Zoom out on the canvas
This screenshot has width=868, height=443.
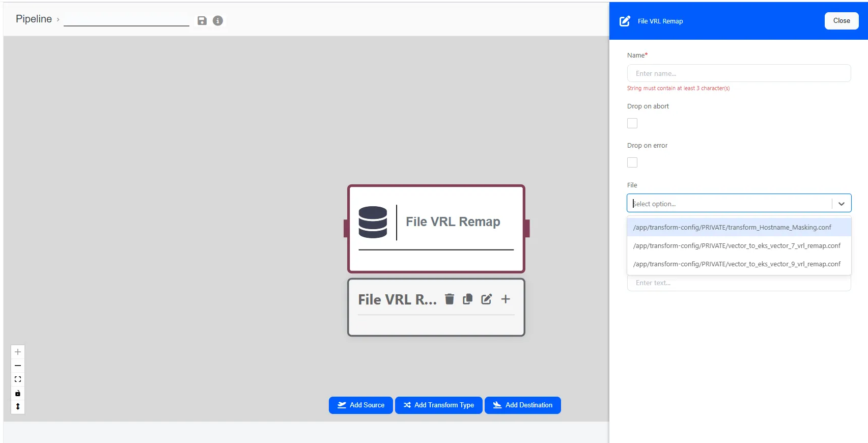(x=18, y=366)
